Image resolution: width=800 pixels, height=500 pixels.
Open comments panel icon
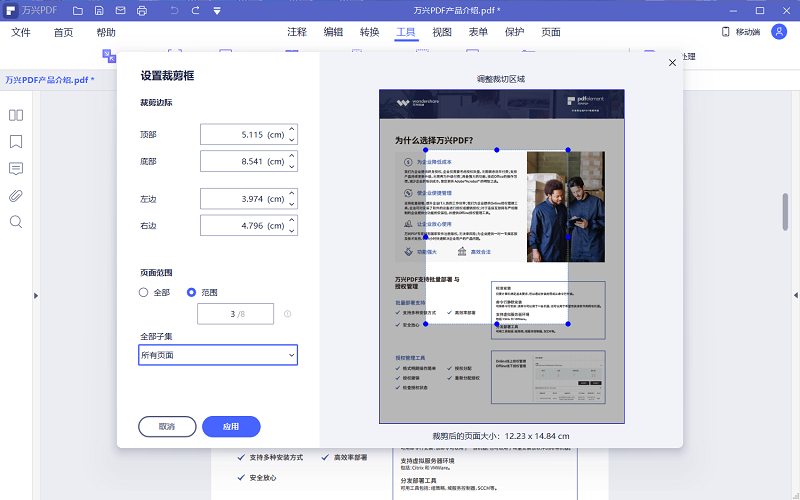point(16,169)
